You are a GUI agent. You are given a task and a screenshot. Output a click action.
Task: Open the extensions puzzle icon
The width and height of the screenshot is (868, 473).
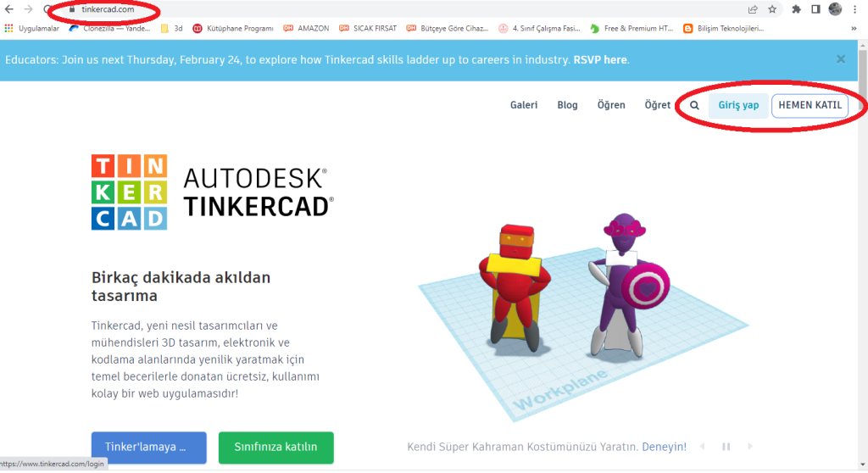click(x=796, y=9)
